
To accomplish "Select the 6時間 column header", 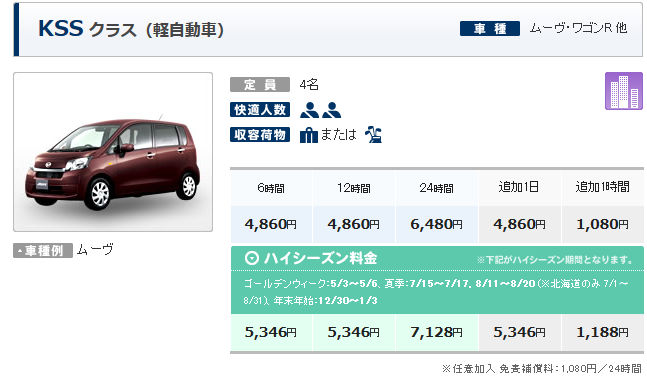I will [271, 188].
